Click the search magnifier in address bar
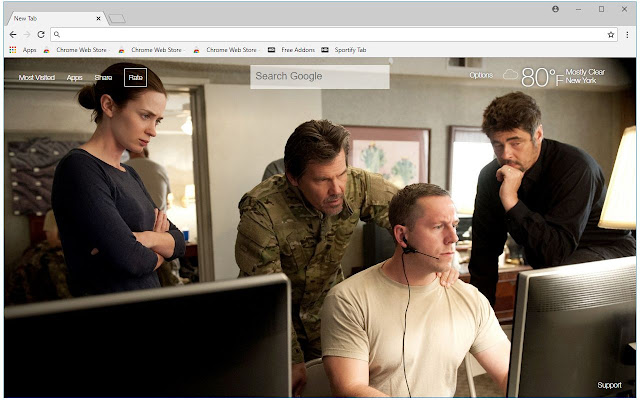The width and height of the screenshot is (640, 400). [x=57, y=35]
